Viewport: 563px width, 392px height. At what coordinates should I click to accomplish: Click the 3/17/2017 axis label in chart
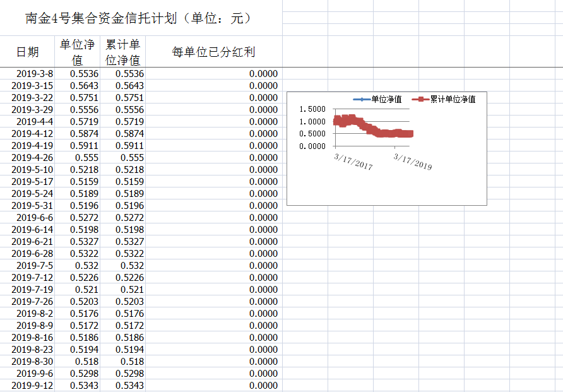(353, 162)
